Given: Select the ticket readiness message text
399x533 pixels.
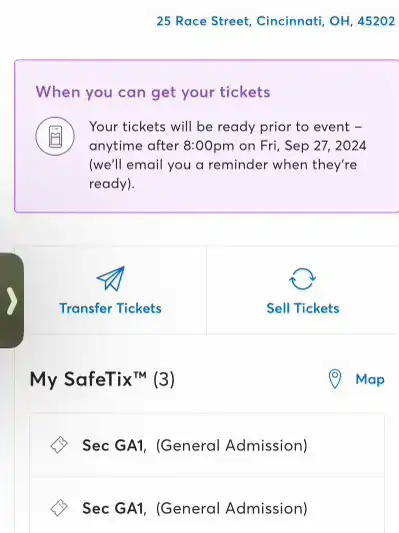Looking at the screenshot, I should coord(228,155).
